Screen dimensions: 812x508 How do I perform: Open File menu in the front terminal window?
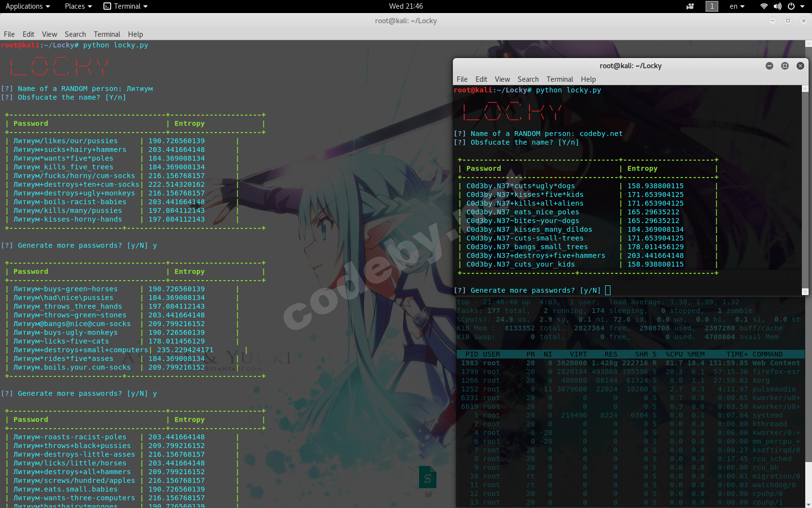pyautogui.click(x=462, y=79)
